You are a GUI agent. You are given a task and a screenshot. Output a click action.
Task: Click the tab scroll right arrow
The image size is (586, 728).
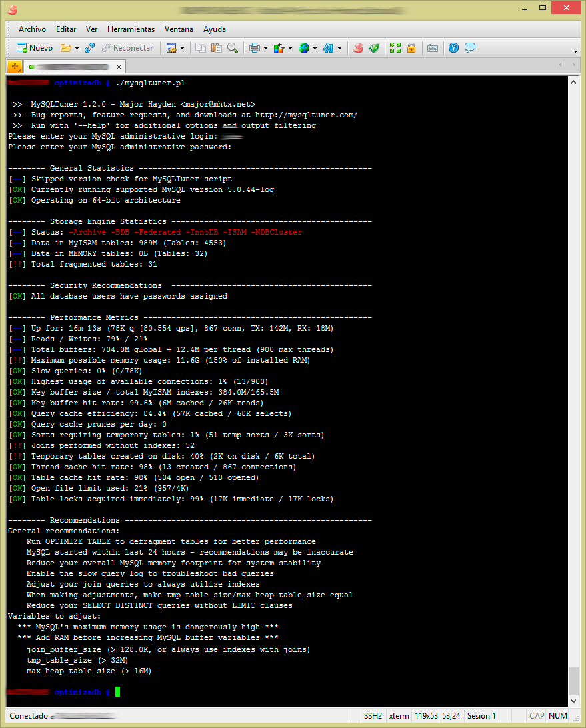[x=573, y=65]
